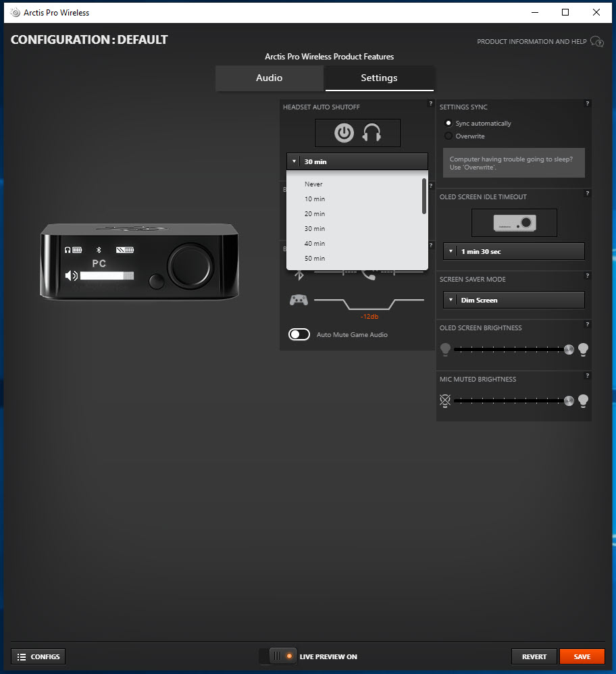Adjust the Mic Muted Brightness slider handle
This screenshot has width=616, height=674.
point(569,401)
